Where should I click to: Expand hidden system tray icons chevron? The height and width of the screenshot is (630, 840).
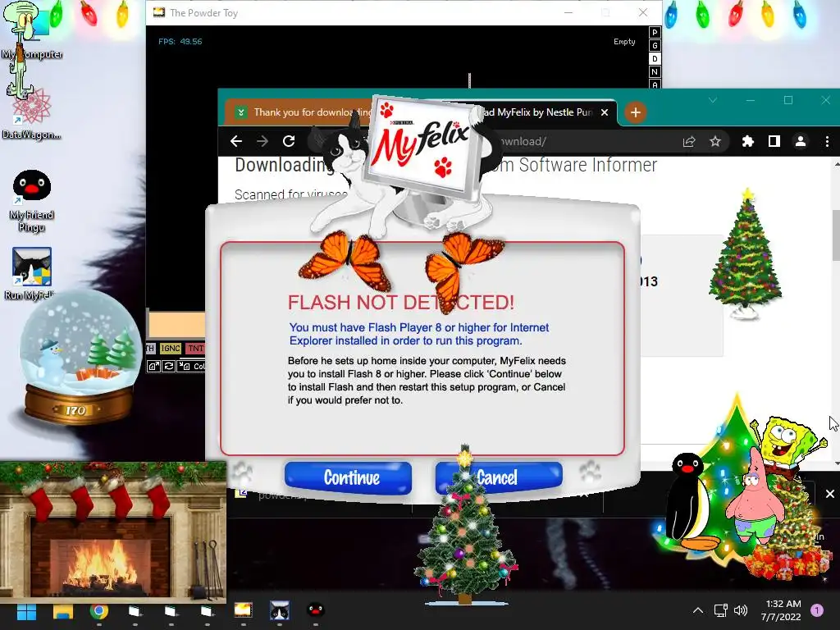(698, 610)
